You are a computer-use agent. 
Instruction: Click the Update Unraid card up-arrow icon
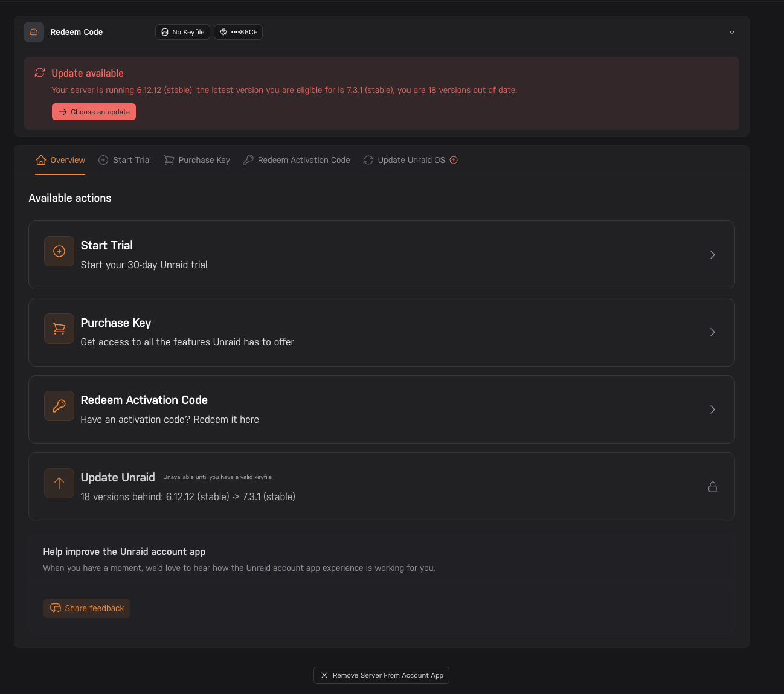click(x=59, y=483)
